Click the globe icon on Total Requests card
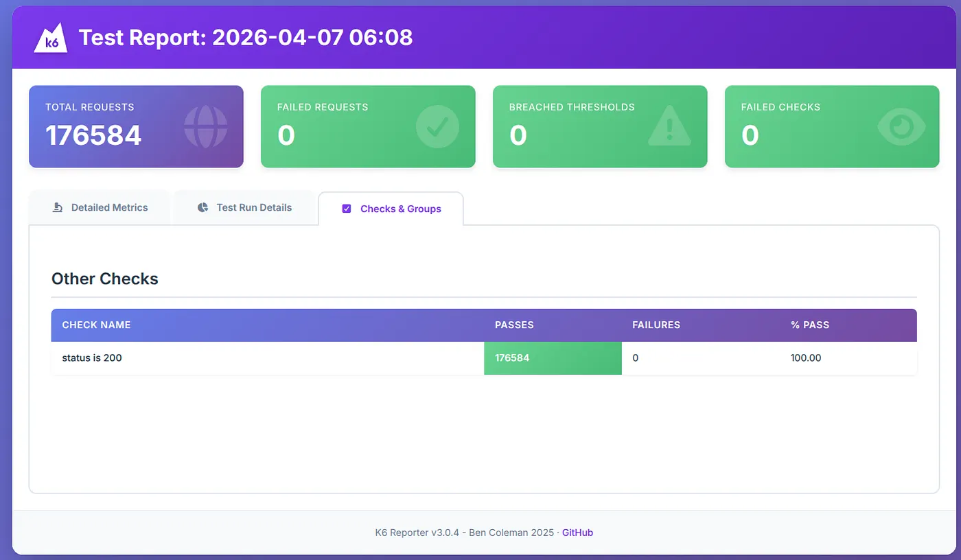 point(205,127)
